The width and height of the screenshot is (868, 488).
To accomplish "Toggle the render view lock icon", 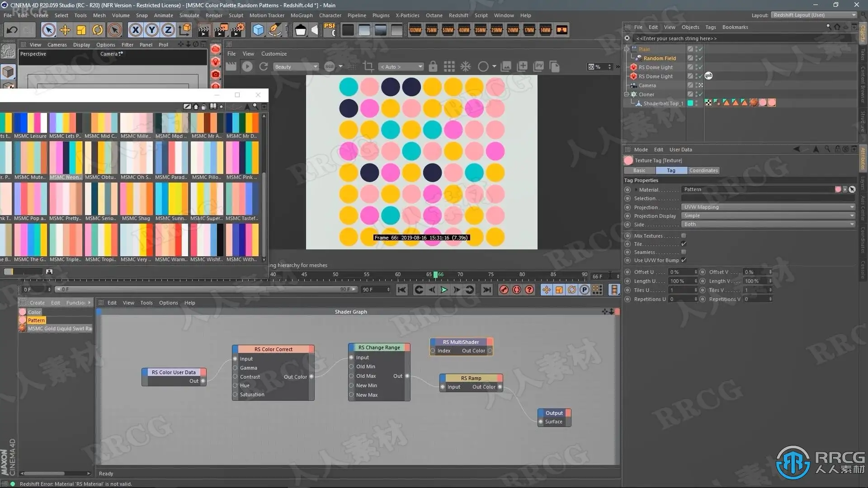I will [433, 67].
